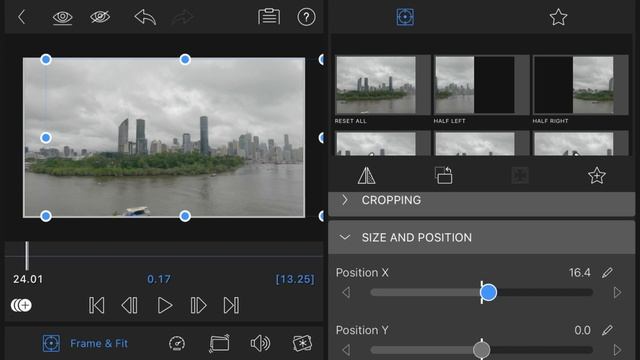The height and width of the screenshot is (360, 640).
Task: Open the effects sparkle tab
Action: (x=302, y=343)
